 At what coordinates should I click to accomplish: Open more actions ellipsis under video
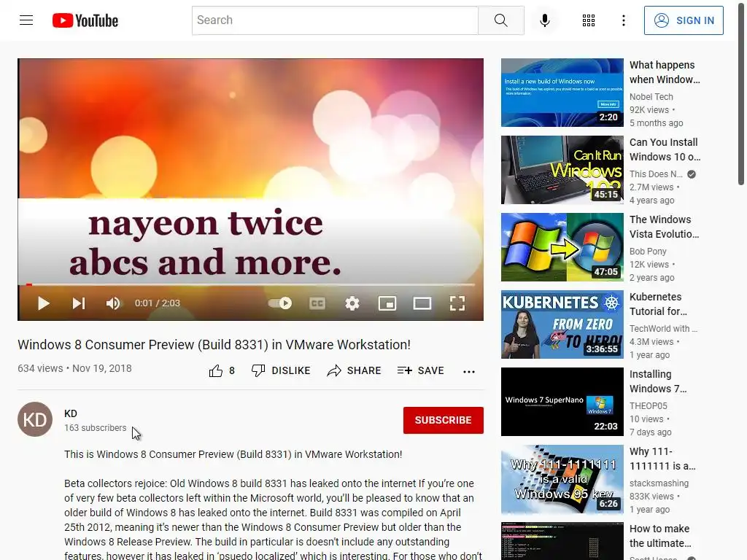pos(469,371)
